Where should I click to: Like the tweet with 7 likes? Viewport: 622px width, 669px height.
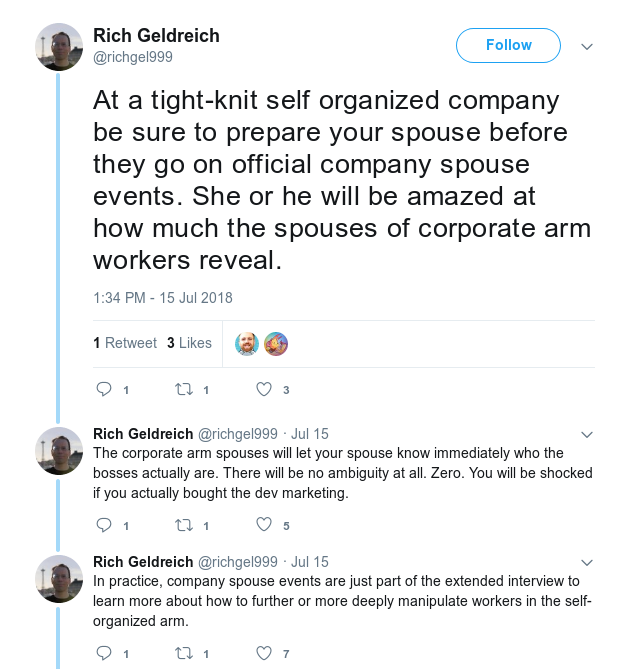pos(264,653)
